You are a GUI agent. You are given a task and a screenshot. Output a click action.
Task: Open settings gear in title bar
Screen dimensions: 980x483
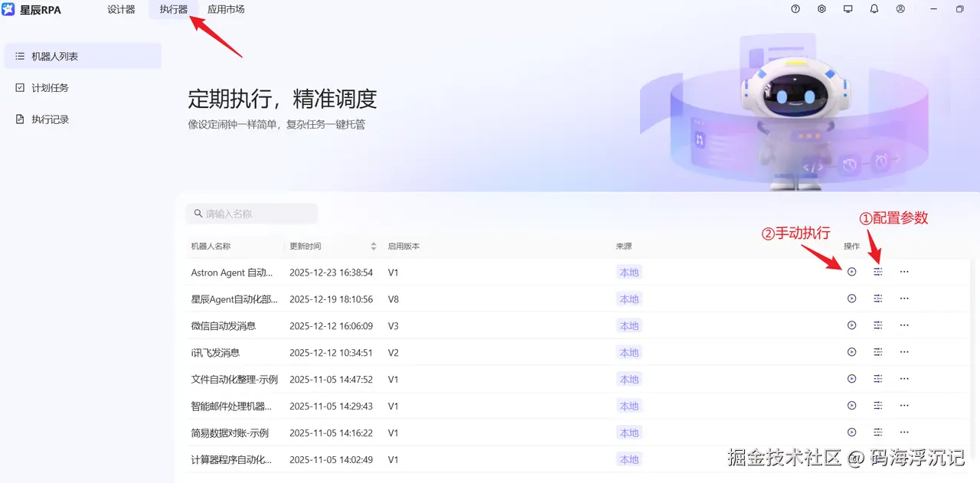(822, 9)
